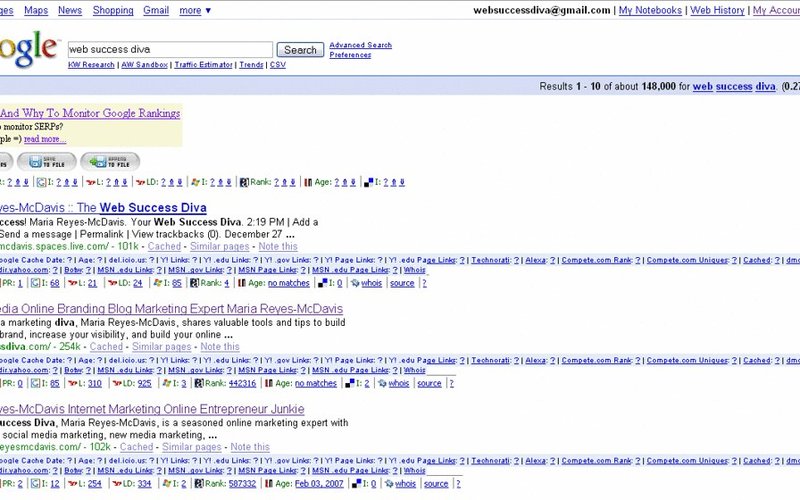Open Cached link for spaces.live.com result

[x=164, y=246]
